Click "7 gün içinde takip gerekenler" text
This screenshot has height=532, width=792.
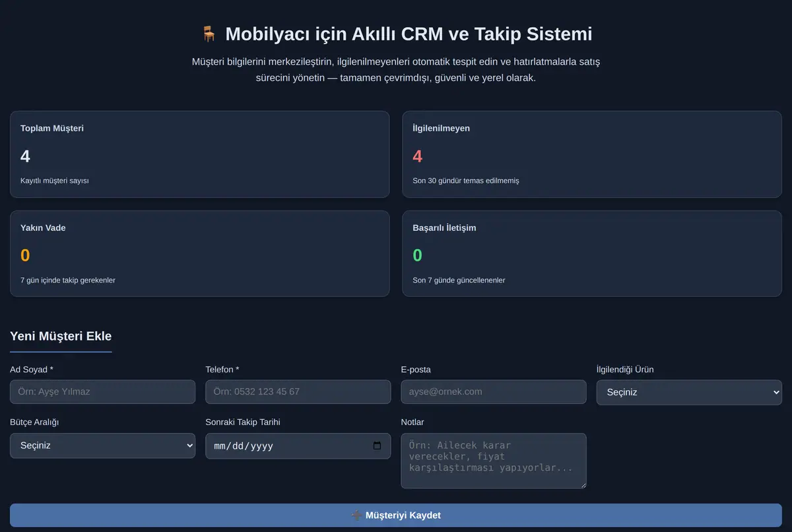click(68, 280)
